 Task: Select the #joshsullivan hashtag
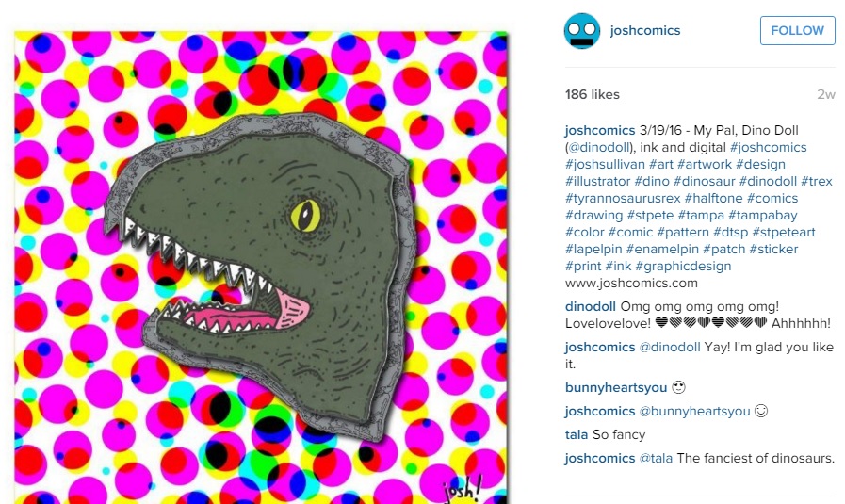click(x=605, y=165)
